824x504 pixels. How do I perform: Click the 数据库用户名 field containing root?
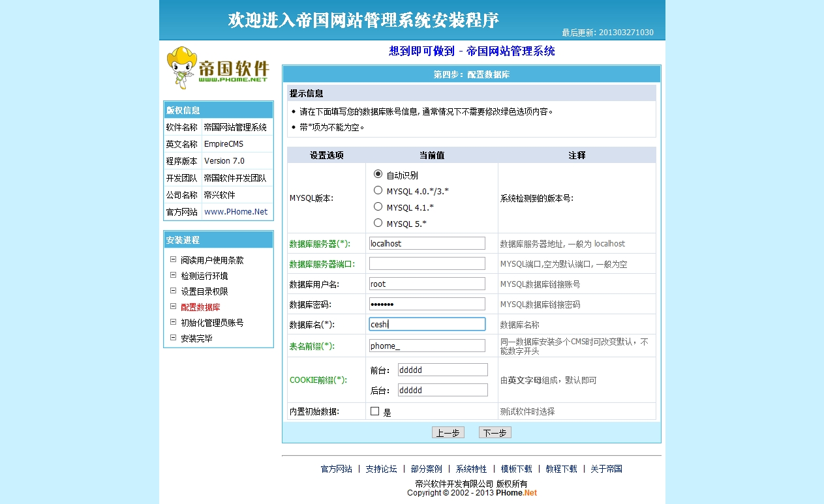pyautogui.click(x=427, y=284)
